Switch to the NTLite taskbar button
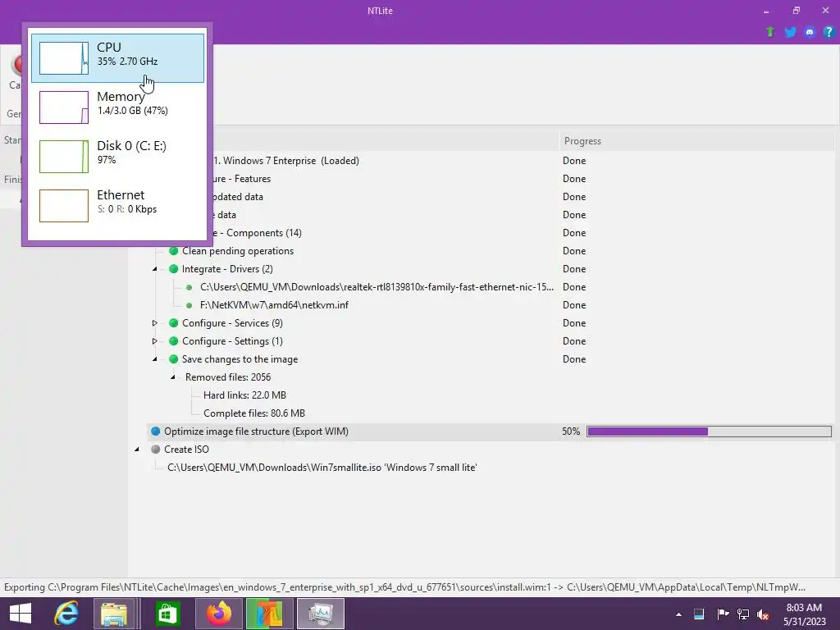This screenshot has width=840, height=630. 269,614
